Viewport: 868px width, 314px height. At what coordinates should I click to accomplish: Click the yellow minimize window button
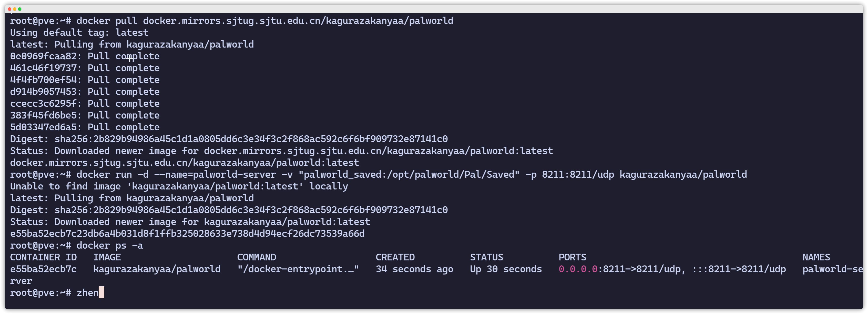click(15, 9)
